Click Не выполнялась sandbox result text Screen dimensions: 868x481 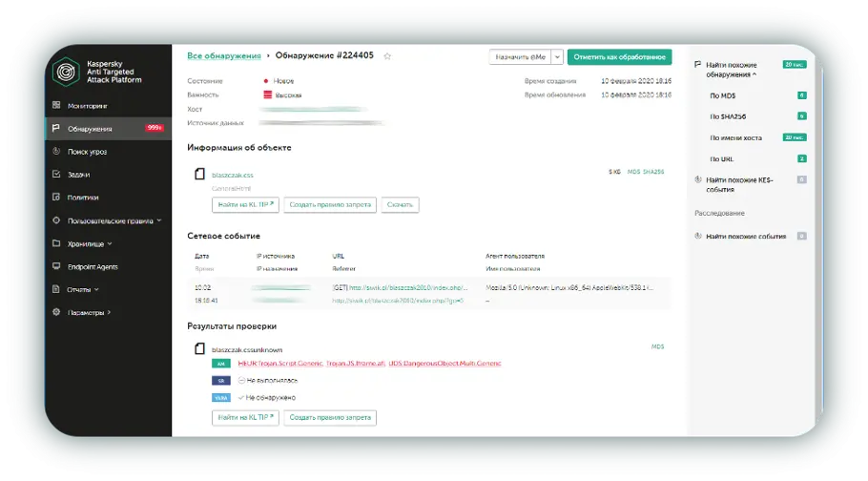pos(272,381)
